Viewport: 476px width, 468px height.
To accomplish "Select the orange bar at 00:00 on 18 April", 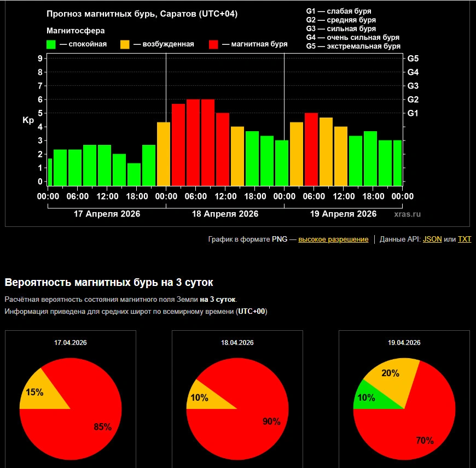I will pos(164,154).
